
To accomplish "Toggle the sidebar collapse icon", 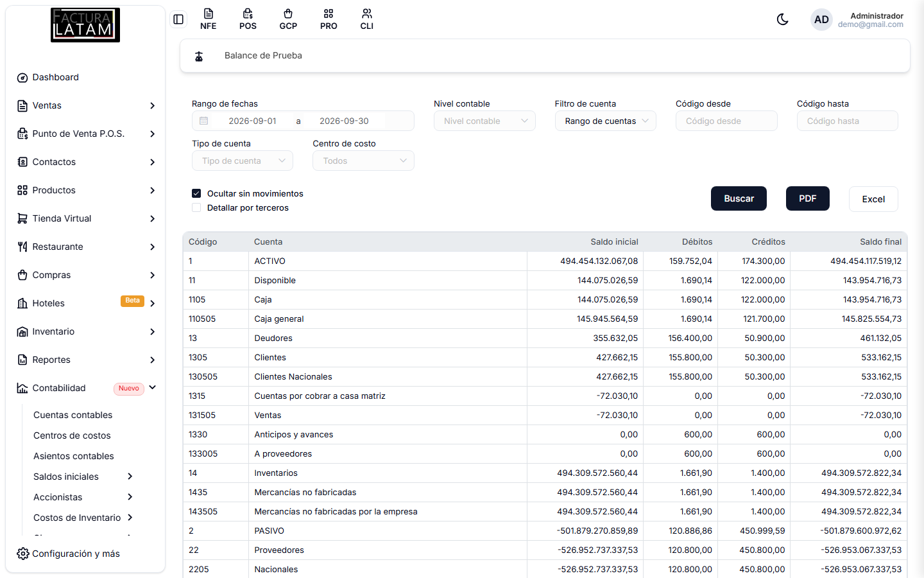I will pos(178,19).
